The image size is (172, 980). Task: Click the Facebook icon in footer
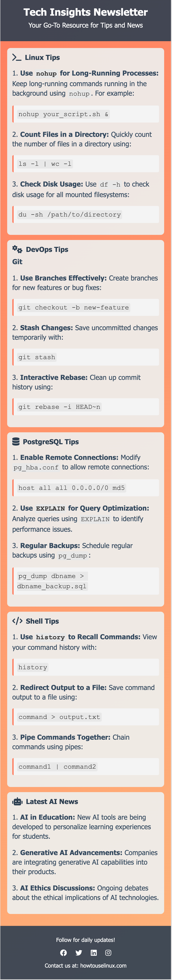click(x=63, y=952)
